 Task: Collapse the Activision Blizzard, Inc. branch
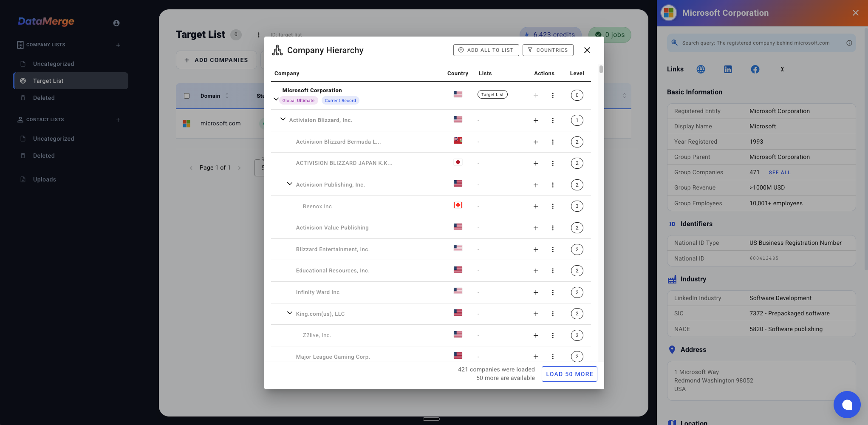click(x=283, y=119)
